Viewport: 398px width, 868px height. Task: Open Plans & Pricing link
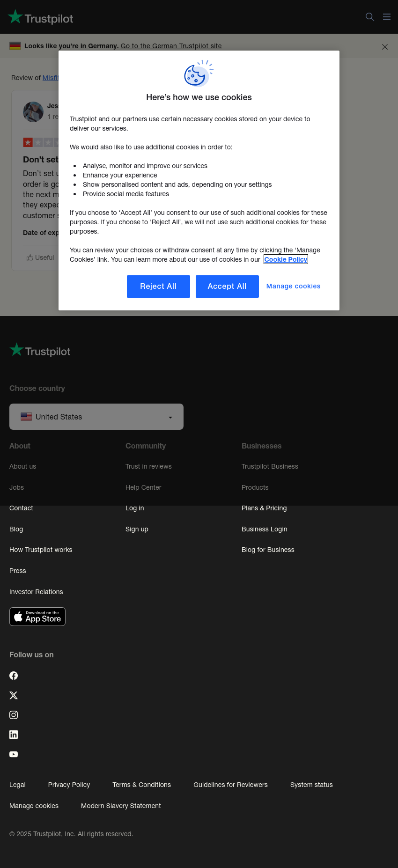264,508
